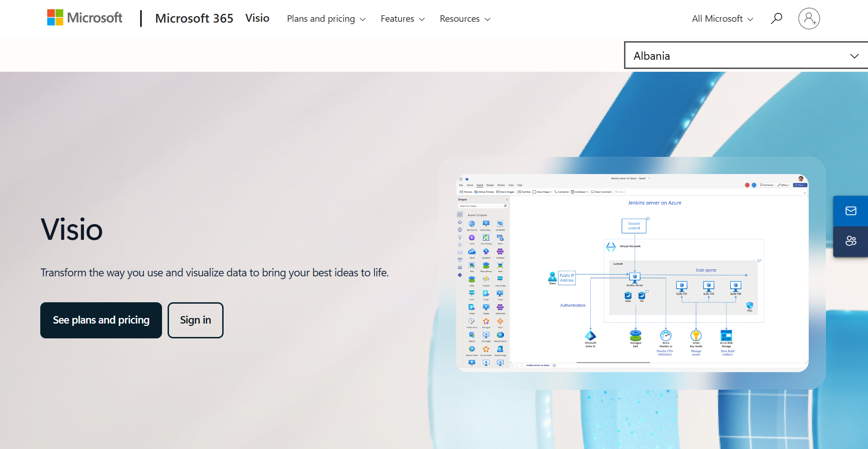Click the account sign-in avatar

[809, 19]
